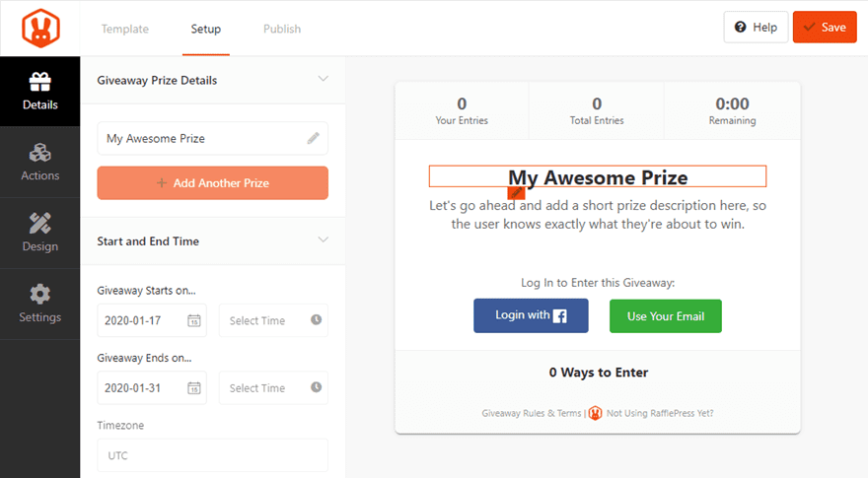Viewport: 868px width, 478px height.
Task: Click the My Awesome Prize preview heading
Action: (x=598, y=177)
